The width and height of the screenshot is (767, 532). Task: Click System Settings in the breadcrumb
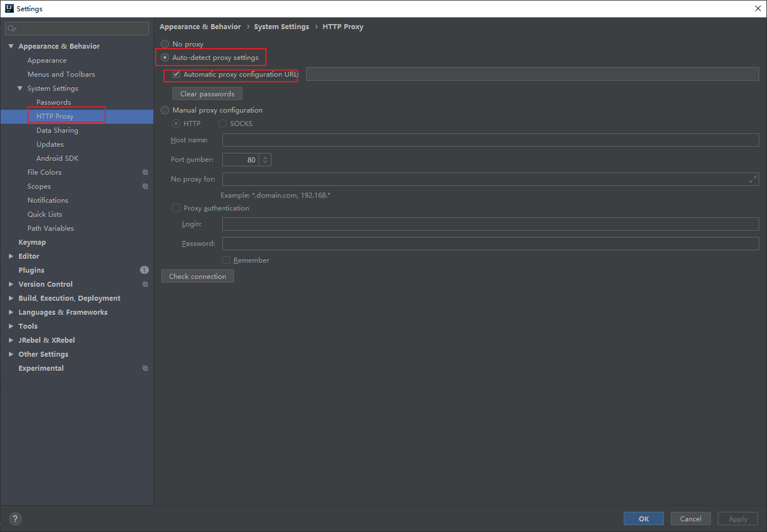(282, 27)
